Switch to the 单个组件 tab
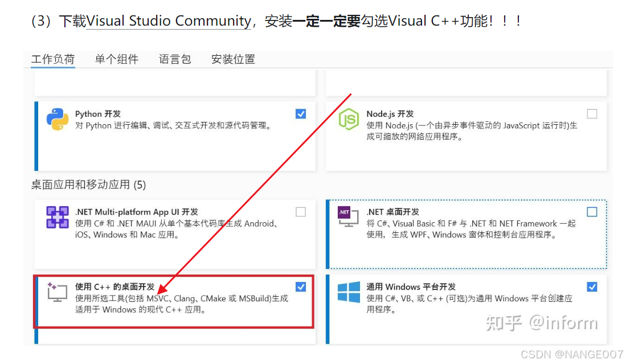The width and height of the screenshot is (626, 364). [x=116, y=59]
